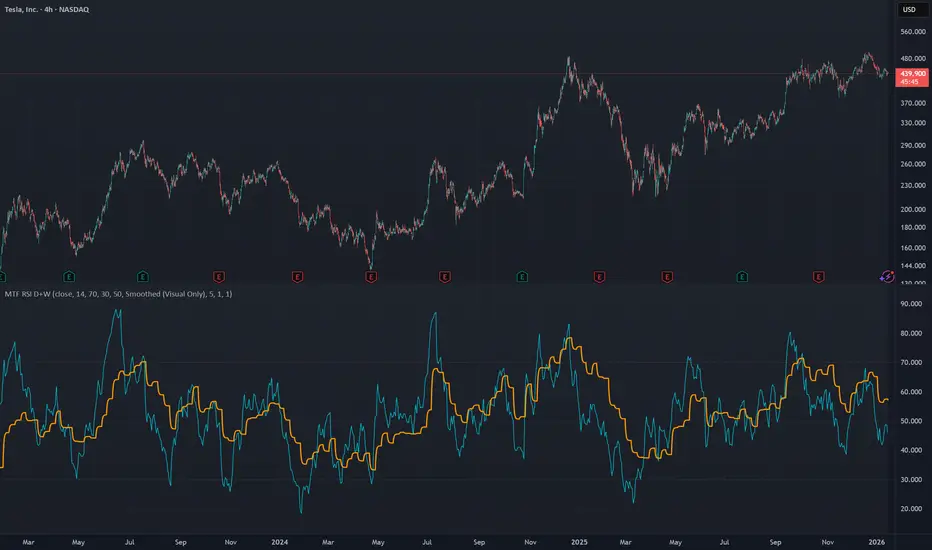
Task: Open the red earnings marker after 2025 label
Action: [599, 276]
